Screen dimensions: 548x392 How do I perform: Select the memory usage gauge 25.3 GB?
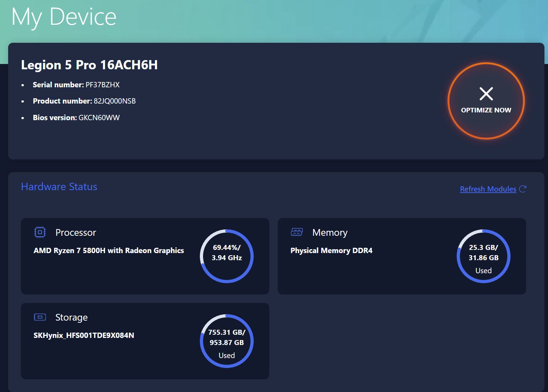coord(484,256)
